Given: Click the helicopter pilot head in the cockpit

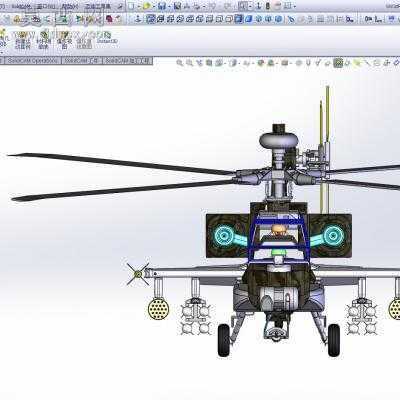Looking at the screenshot, I should click(x=278, y=230).
